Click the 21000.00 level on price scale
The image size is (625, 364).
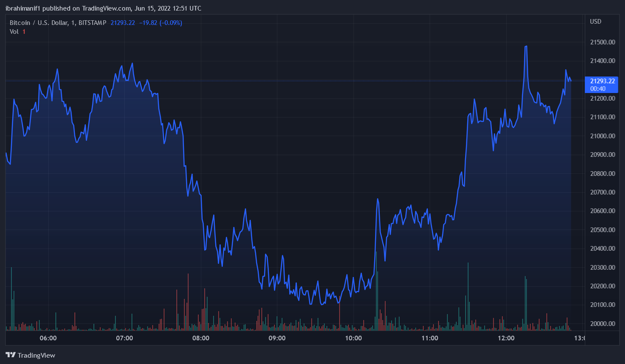pos(603,136)
